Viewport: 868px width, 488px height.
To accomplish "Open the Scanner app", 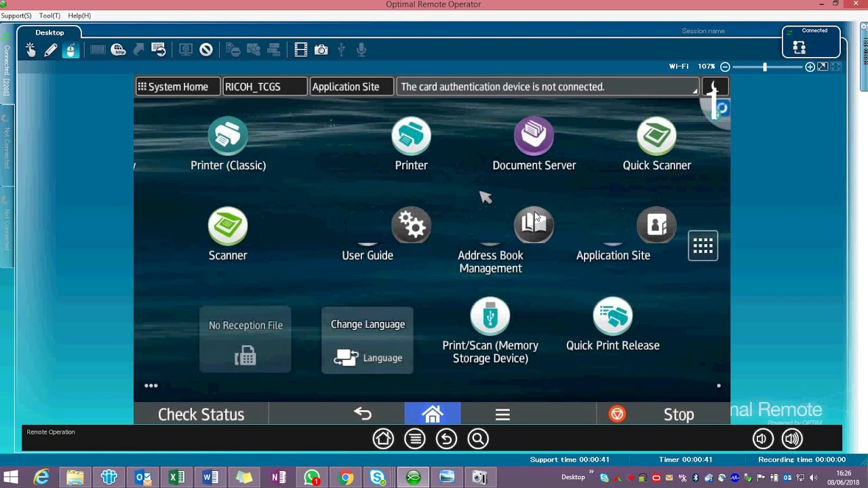I will 228,226.
